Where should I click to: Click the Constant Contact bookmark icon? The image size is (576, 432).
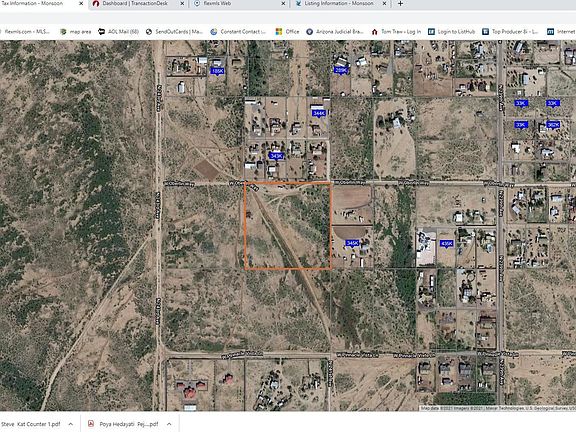pyautogui.click(x=214, y=32)
